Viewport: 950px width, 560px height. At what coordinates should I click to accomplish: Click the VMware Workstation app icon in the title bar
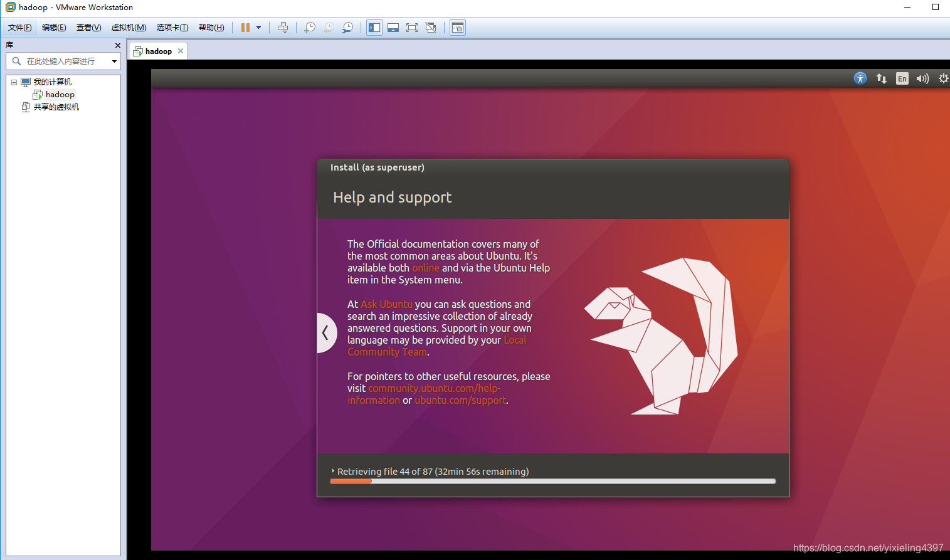[10, 7]
